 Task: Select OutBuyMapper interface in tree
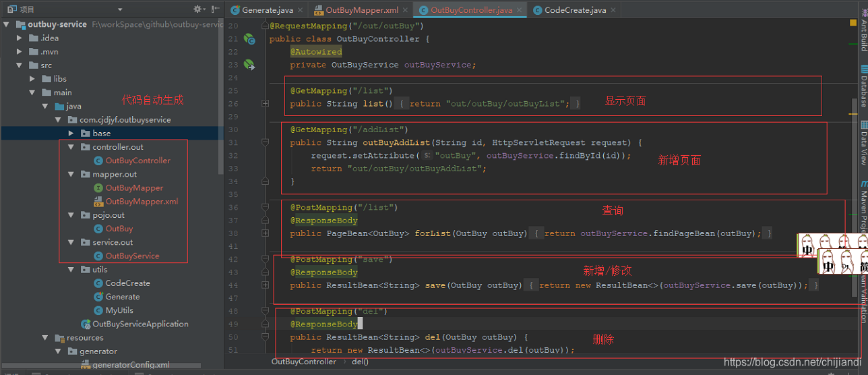[x=134, y=187]
